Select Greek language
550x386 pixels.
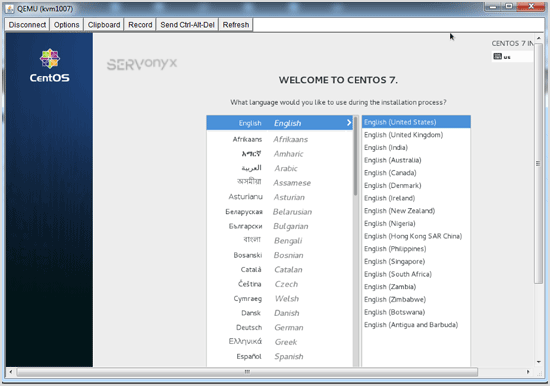click(x=280, y=342)
